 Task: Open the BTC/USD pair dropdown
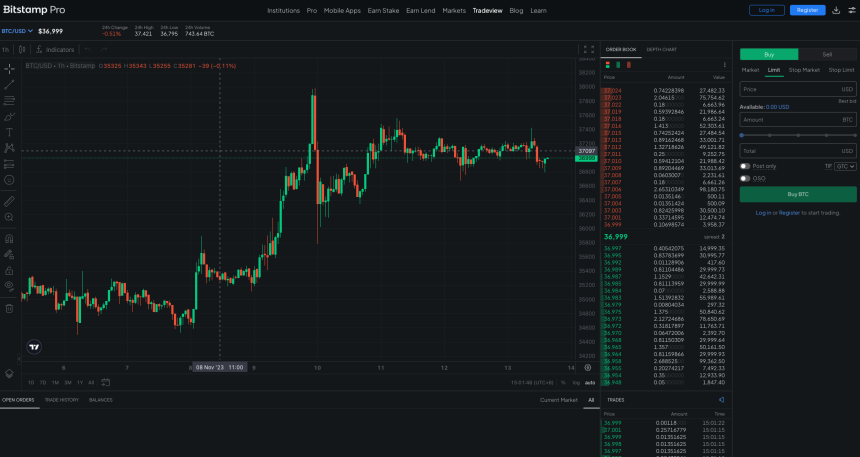click(x=17, y=31)
